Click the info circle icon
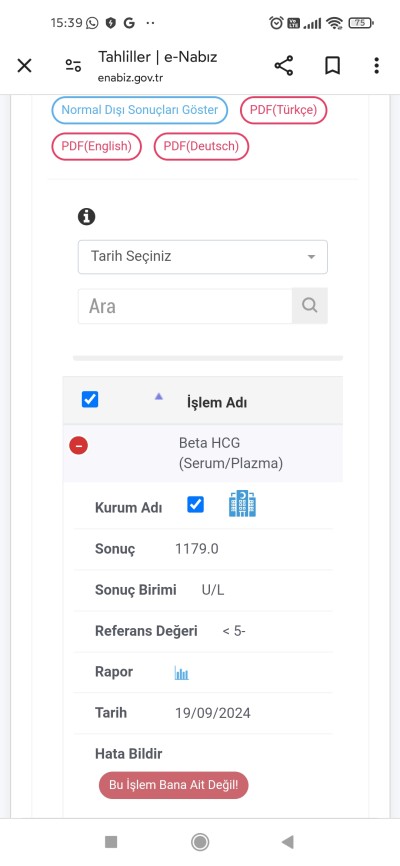 (87, 216)
